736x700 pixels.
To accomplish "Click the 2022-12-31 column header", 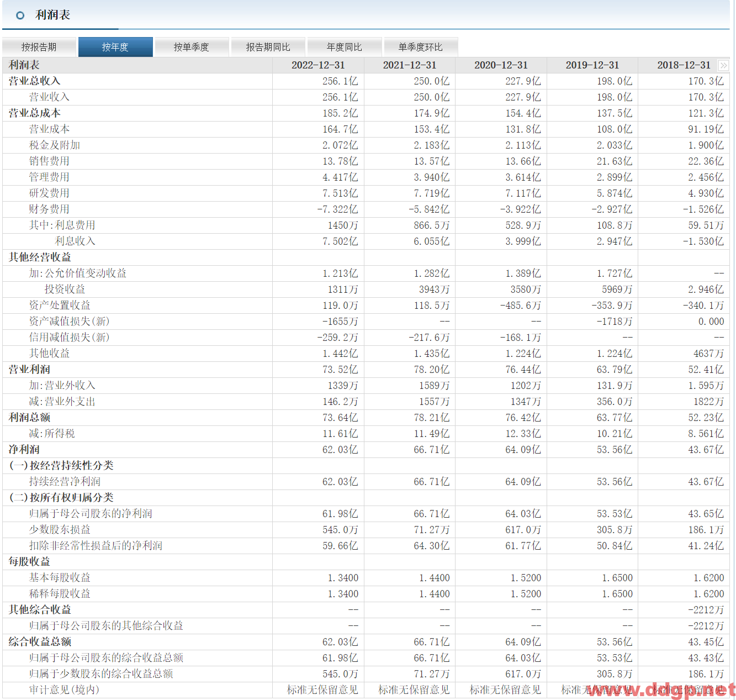I will 318,65.
